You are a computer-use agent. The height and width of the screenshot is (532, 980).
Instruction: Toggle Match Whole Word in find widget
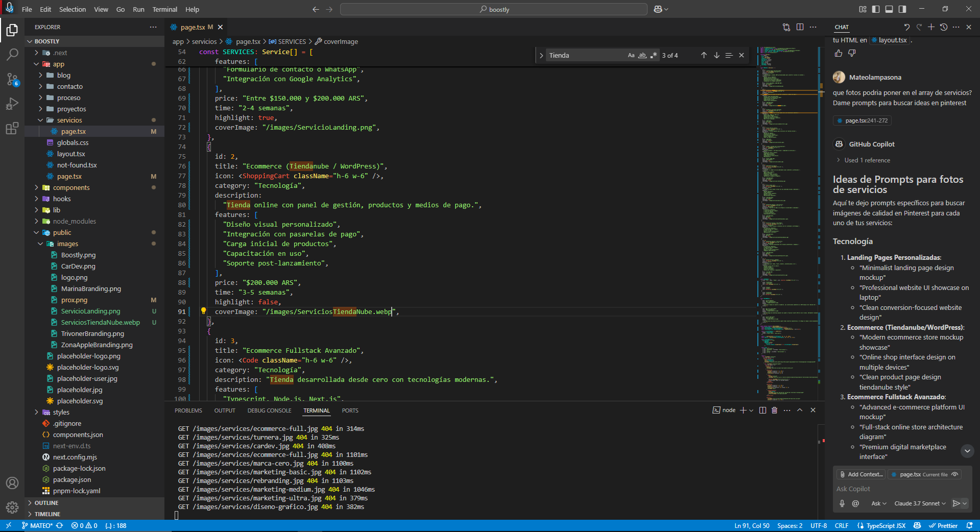click(642, 55)
